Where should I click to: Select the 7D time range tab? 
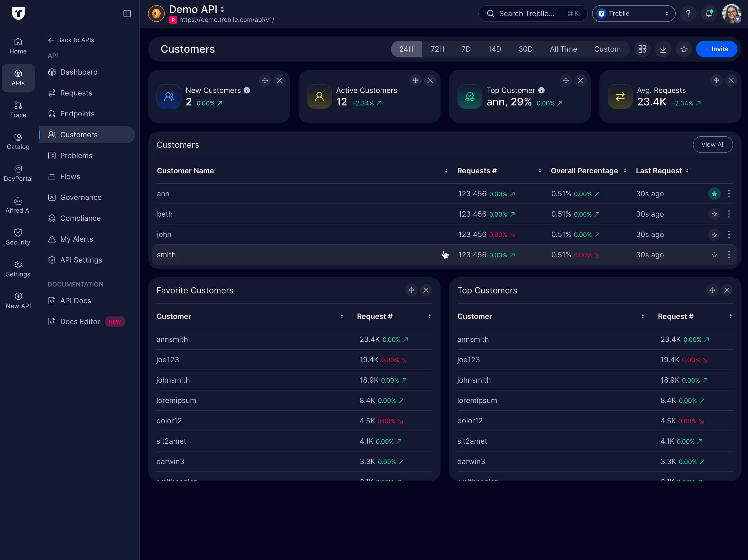tap(466, 49)
